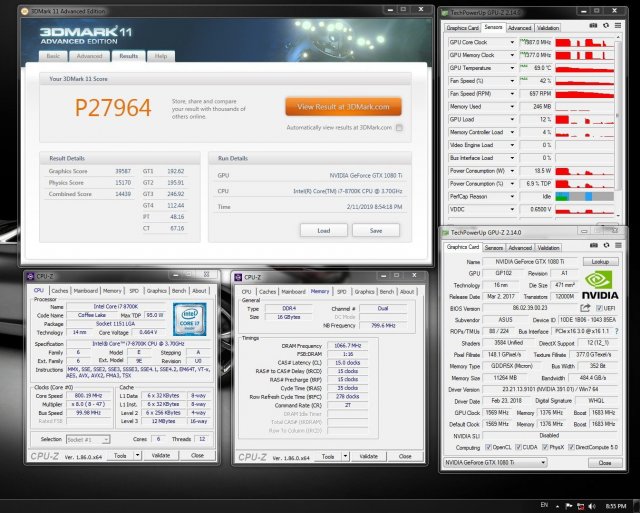Click the screenshot camera icon in GPU-Z Graphics Card window

594,245
